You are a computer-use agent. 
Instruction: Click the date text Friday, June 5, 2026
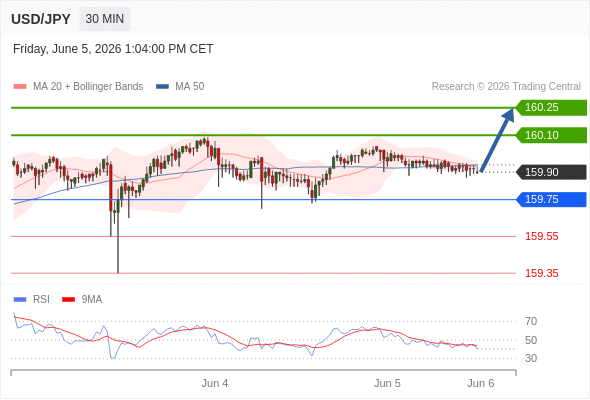(67, 49)
